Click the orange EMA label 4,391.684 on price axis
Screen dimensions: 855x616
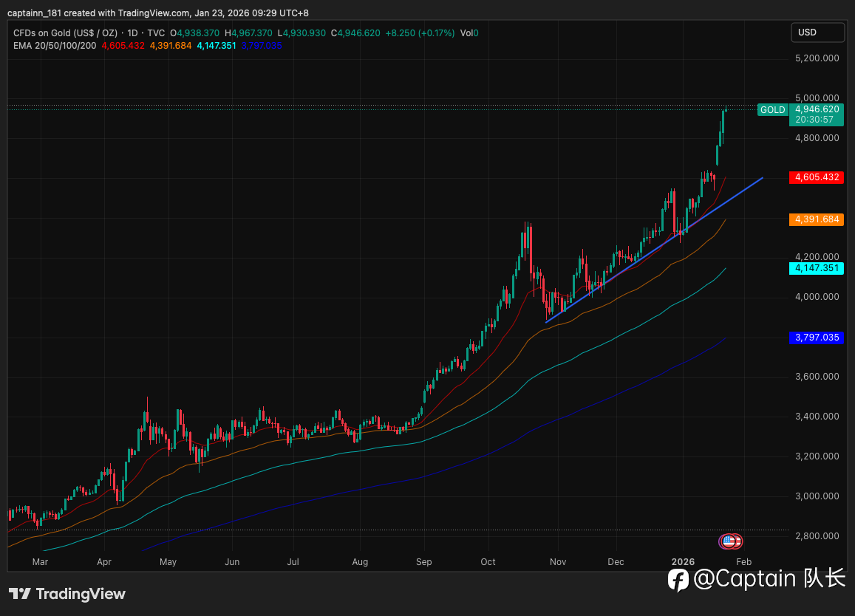(x=817, y=219)
